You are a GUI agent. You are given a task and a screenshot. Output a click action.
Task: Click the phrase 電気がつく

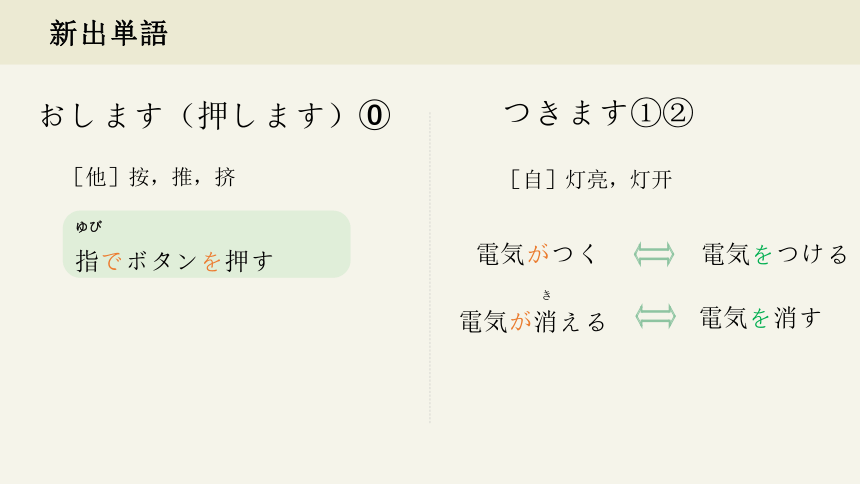pos(536,254)
